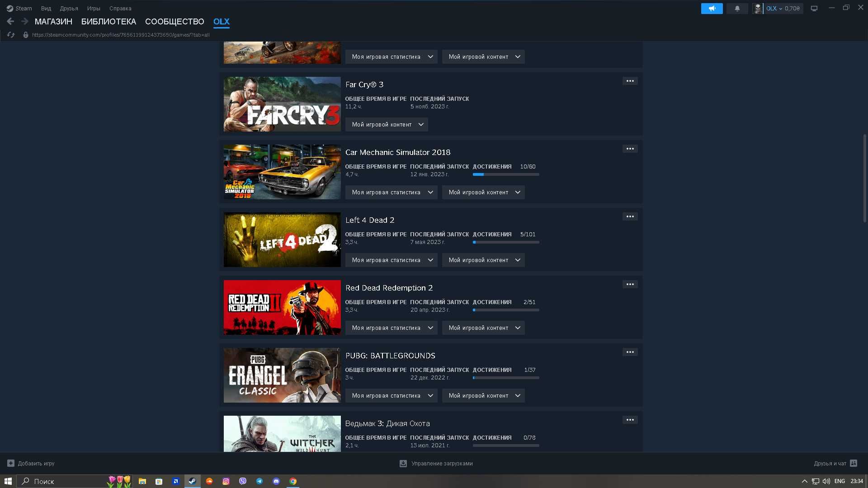Switch to the БИБЛИОТЕКА tab
Screen dimensions: 868x488
pyautogui.click(x=108, y=21)
